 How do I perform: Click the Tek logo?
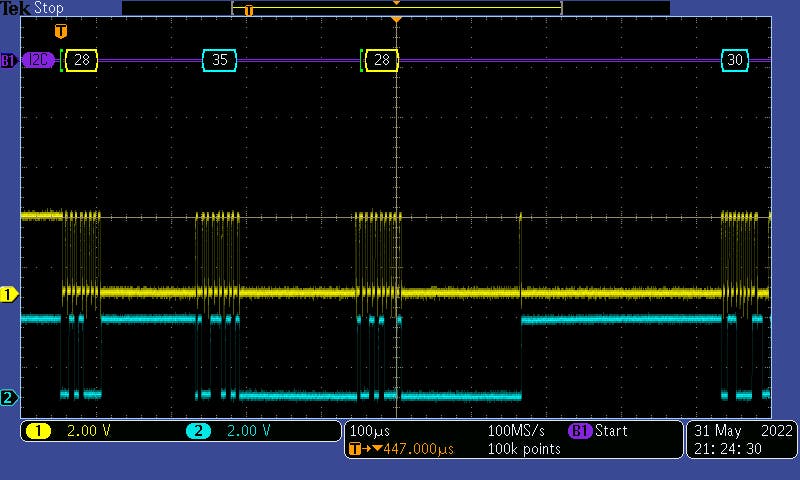coord(15,8)
